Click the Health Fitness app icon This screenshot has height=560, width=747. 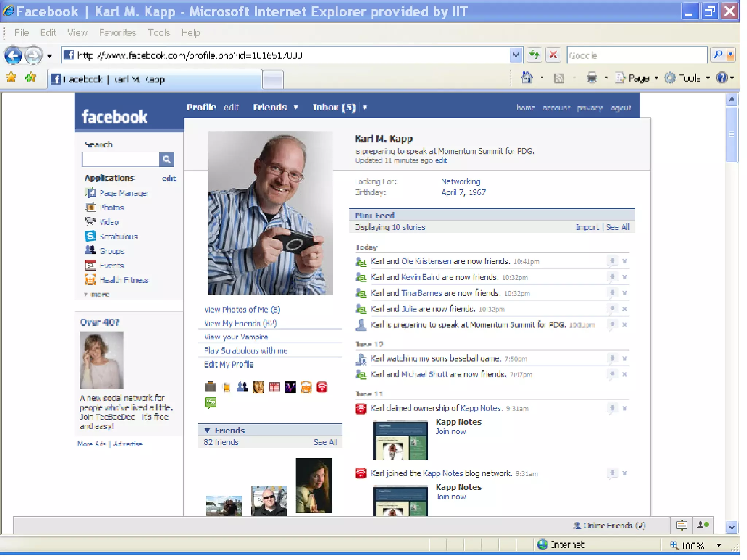[x=90, y=280]
